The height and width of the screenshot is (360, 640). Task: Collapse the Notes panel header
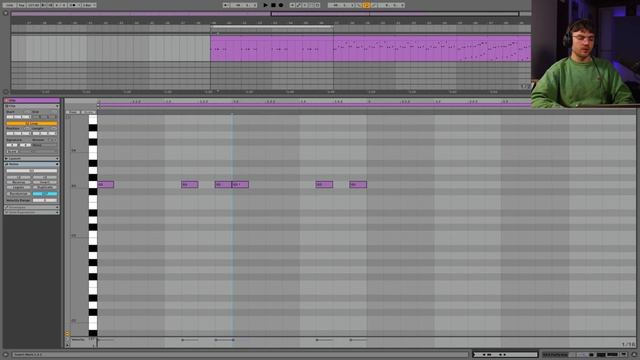pos(32,164)
